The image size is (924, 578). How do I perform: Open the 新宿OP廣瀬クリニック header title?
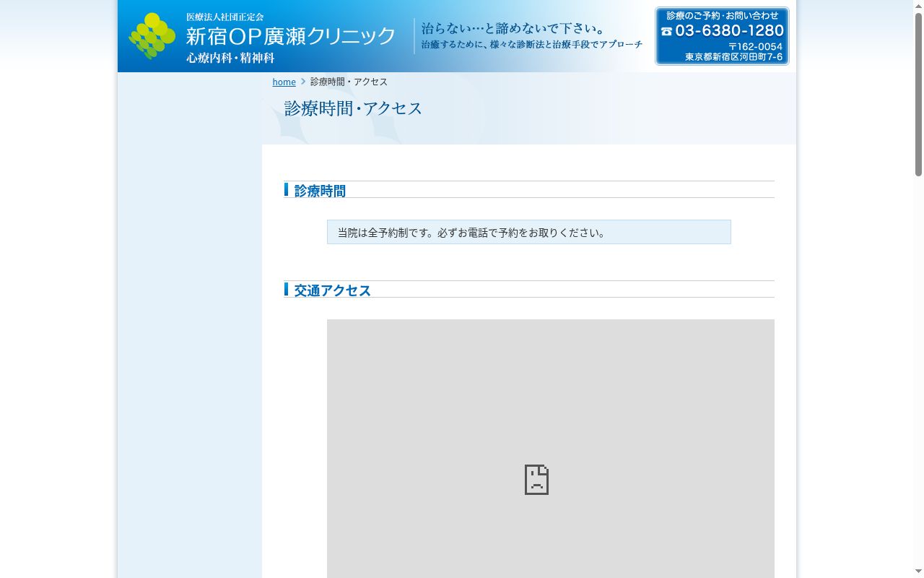[291, 36]
